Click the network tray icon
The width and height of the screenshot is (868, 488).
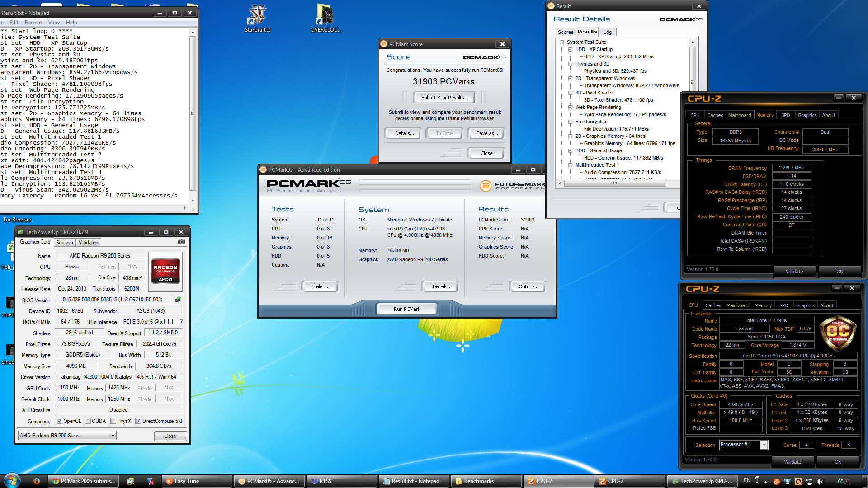(x=809, y=482)
